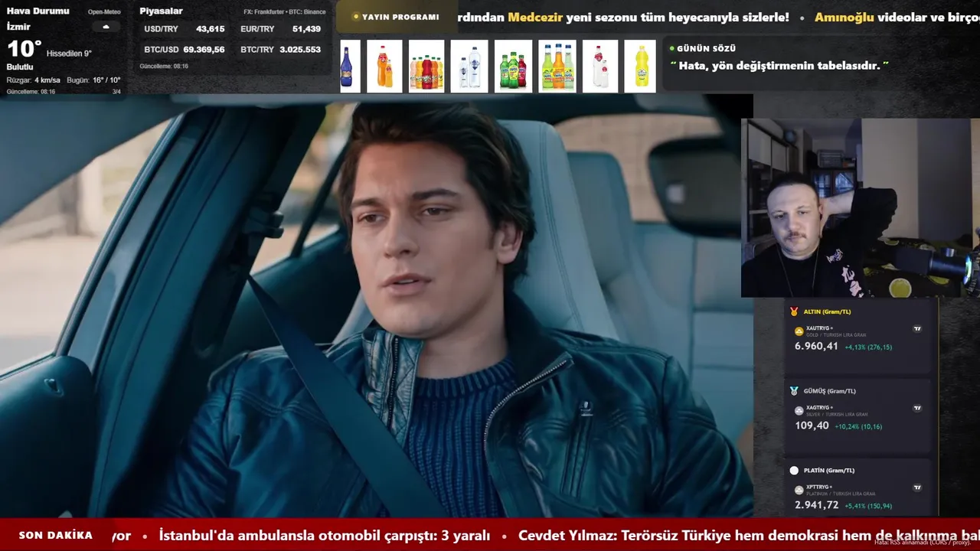Click the GÜMÜŞ (Gram/TL) heading
This screenshot has height=551, width=980.
[829, 391]
